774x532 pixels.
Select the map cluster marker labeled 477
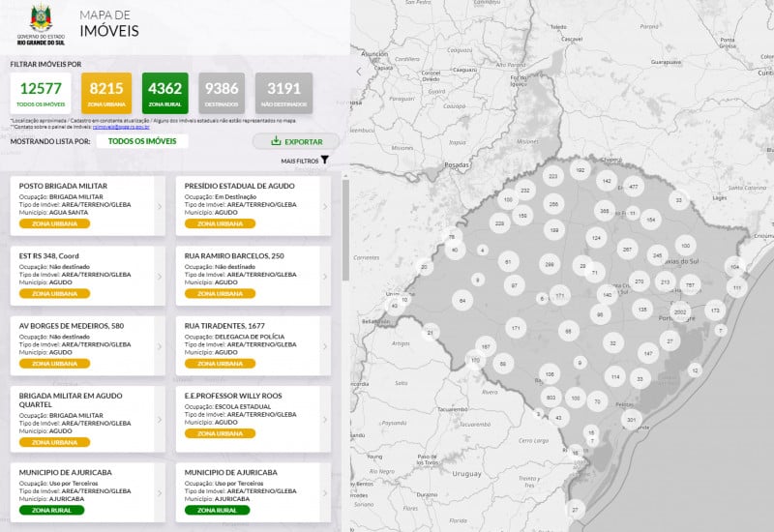tap(634, 187)
